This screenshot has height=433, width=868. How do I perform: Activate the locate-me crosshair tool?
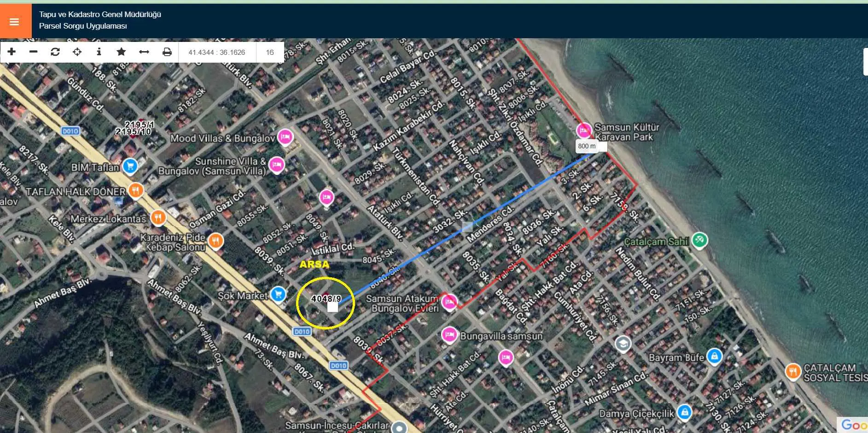(77, 52)
